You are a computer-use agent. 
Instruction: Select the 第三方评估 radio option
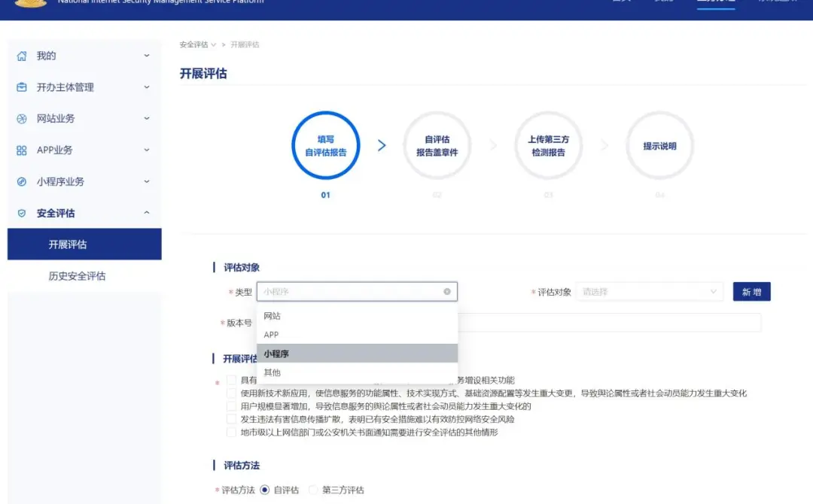[x=313, y=490]
